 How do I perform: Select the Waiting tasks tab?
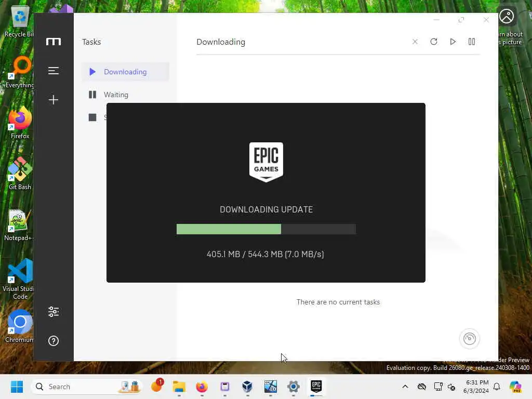(125, 95)
